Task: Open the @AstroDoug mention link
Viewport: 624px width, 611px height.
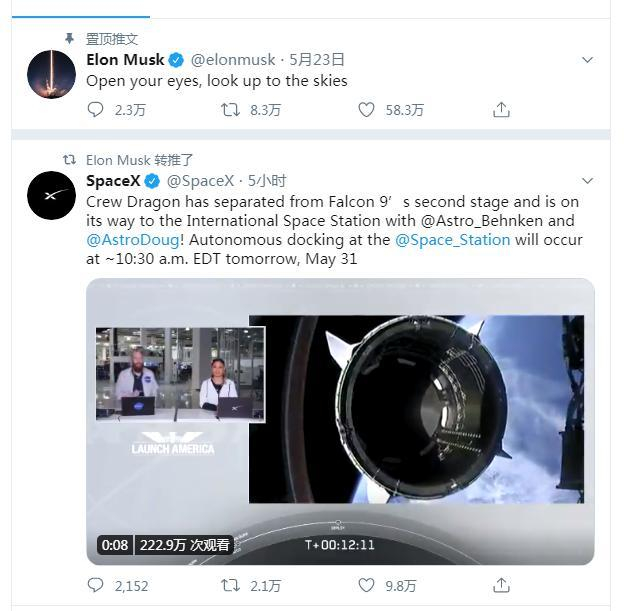Action: tap(133, 241)
